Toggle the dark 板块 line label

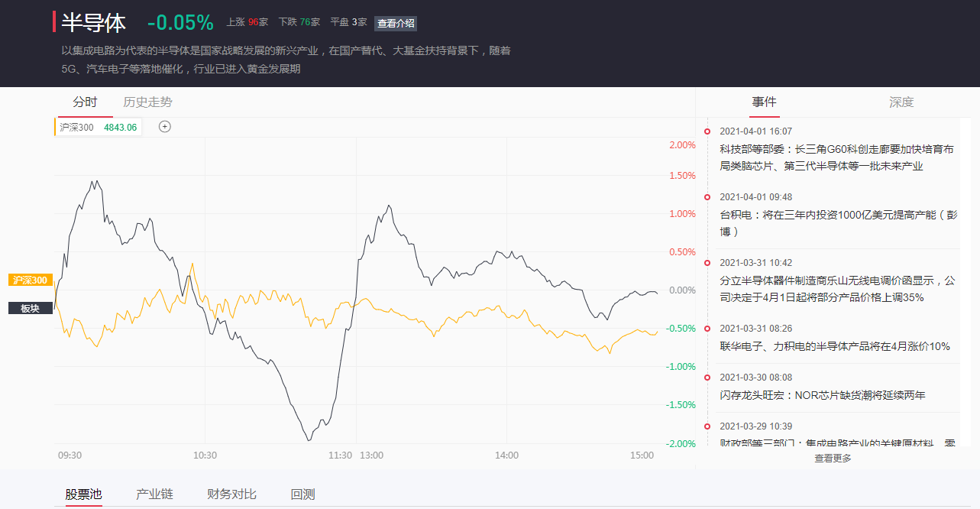(x=31, y=308)
